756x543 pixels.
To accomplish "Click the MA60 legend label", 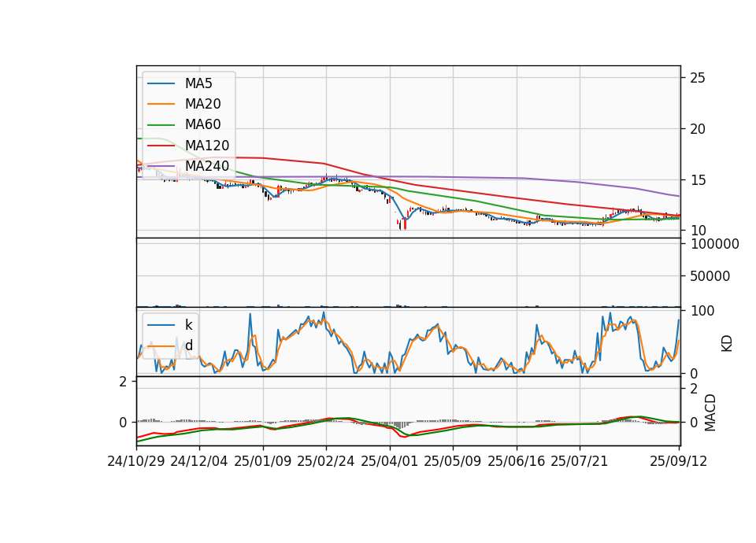I will tap(203, 125).
